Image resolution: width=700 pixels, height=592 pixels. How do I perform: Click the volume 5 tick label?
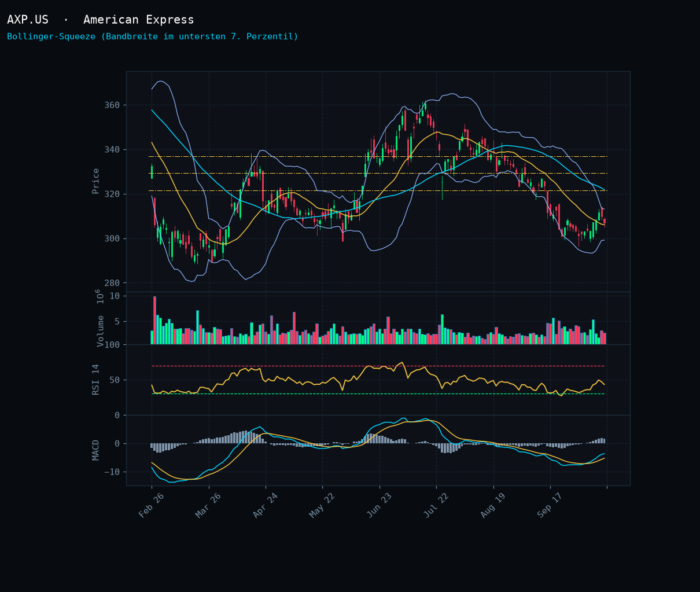[117, 321]
